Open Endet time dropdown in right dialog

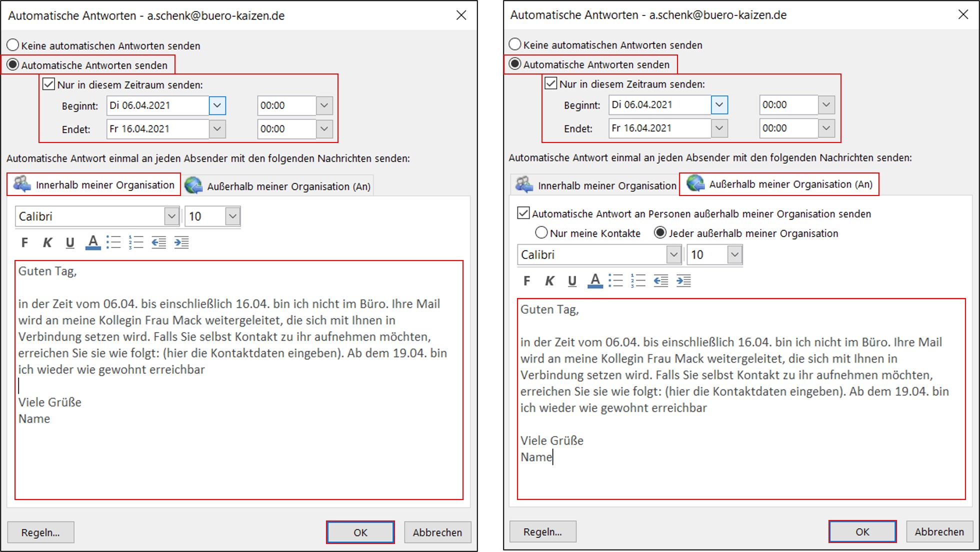(826, 128)
